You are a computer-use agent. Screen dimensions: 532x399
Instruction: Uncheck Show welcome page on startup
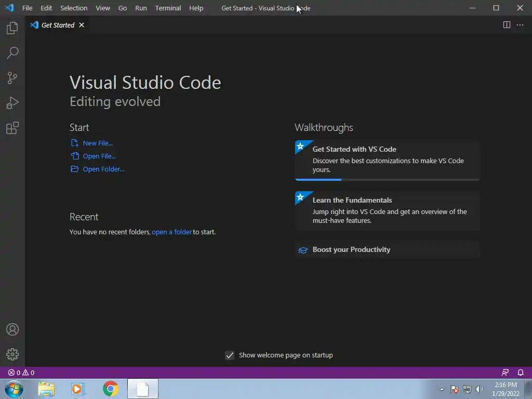pyautogui.click(x=230, y=355)
